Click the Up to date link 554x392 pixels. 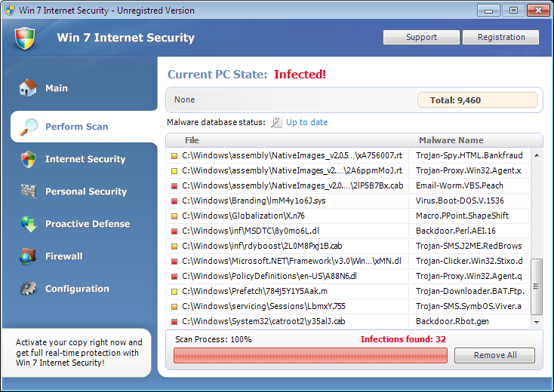306,122
